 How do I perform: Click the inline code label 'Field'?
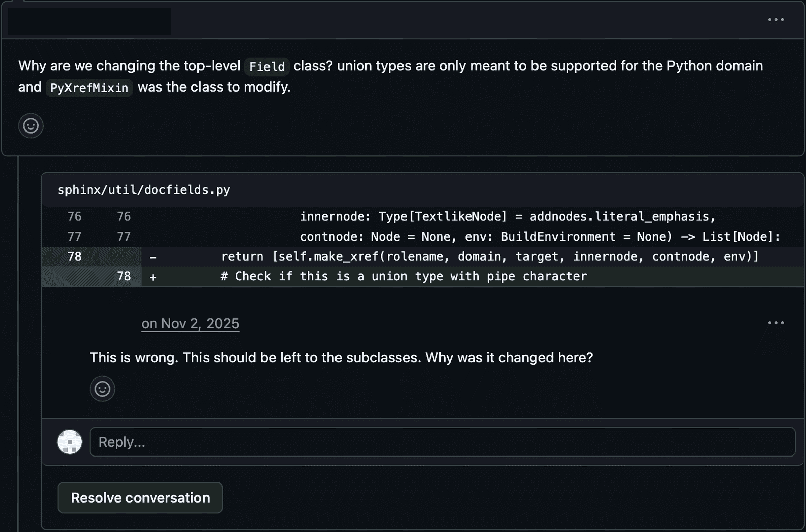(x=266, y=67)
